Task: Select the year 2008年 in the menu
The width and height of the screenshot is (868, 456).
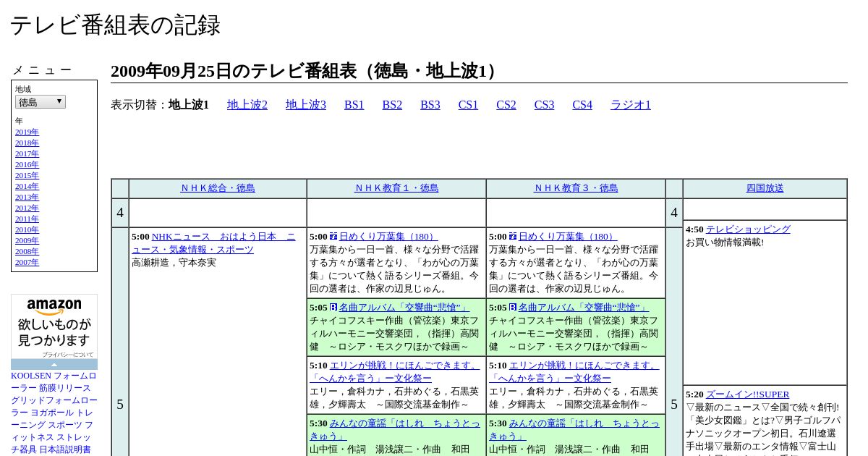Action: [27, 252]
